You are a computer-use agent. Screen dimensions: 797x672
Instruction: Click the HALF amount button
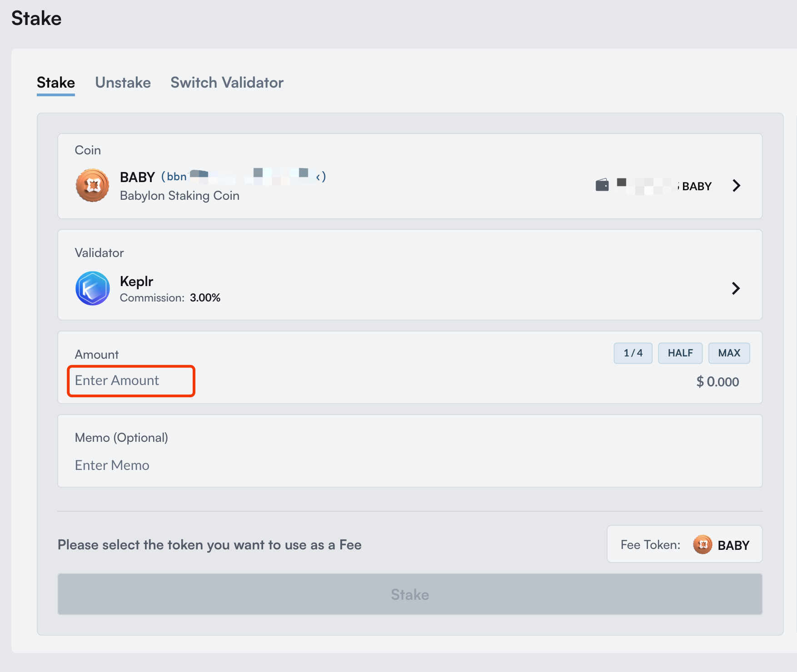click(680, 353)
